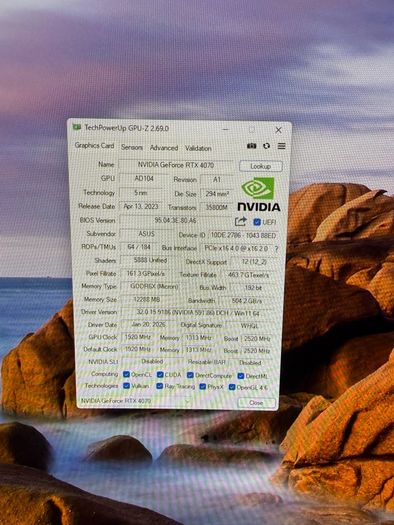This screenshot has height=525, width=394.
Task: Open the Advanced tab
Action: pyautogui.click(x=164, y=148)
